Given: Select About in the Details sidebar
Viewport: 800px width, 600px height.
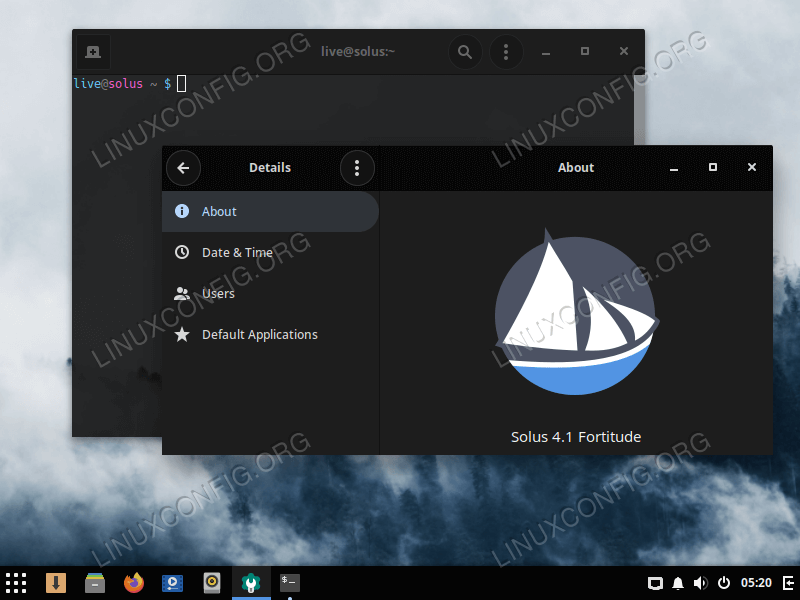Looking at the screenshot, I should (x=270, y=211).
